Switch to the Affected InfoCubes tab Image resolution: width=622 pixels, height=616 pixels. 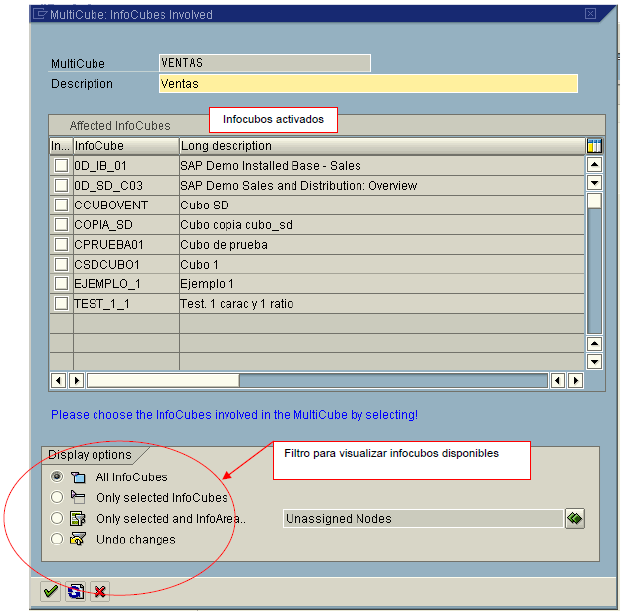[x=119, y=126]
